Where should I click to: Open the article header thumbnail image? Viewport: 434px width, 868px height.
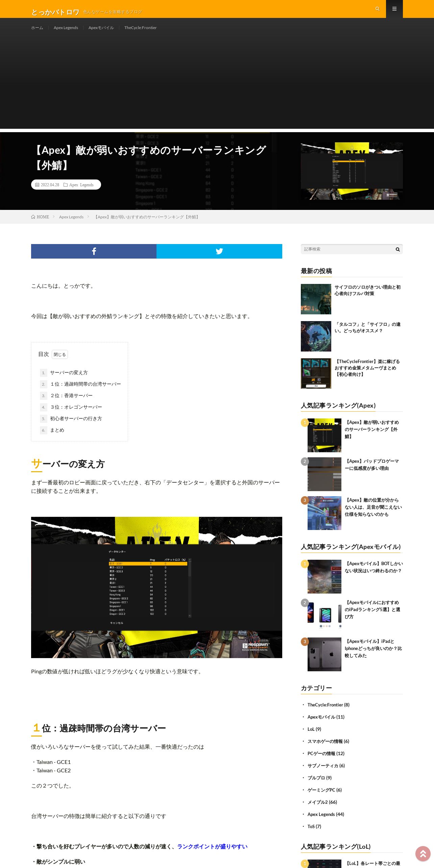click(x=352, y=171)
